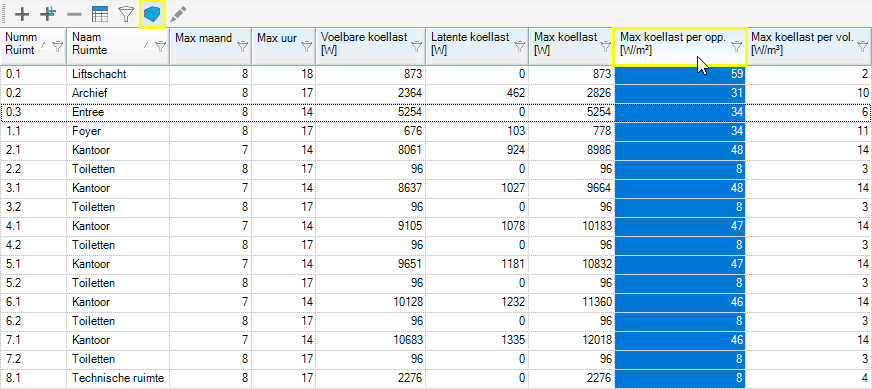Select the 59 W/m² highlighted cell

tap(680, 74)
